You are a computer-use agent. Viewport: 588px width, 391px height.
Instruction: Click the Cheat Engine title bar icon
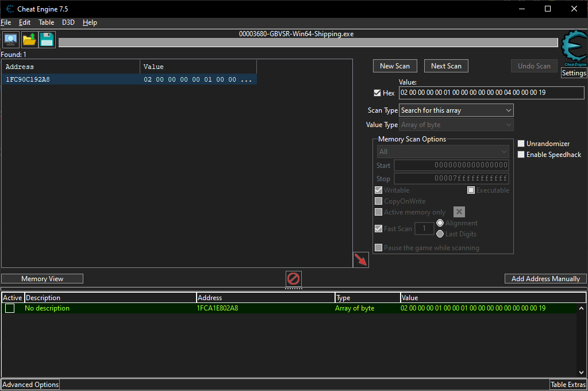tap(10, 9)
